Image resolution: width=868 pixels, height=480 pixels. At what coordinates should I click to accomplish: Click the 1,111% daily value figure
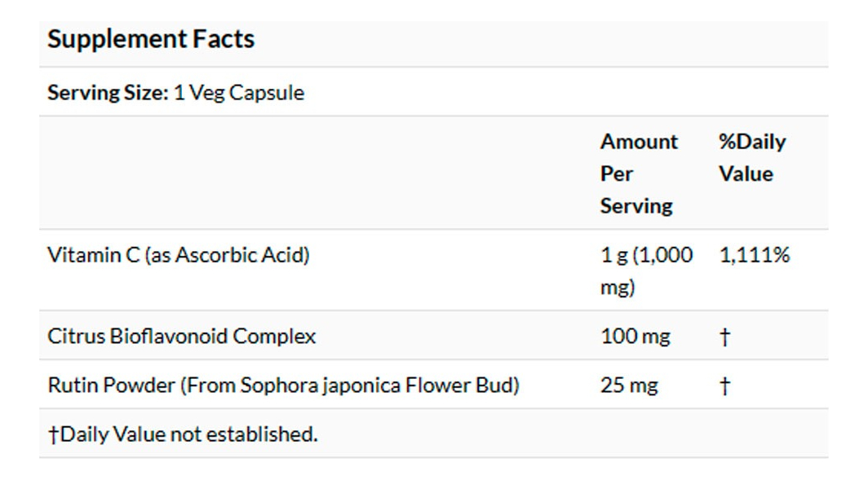(x=754, y=255)
